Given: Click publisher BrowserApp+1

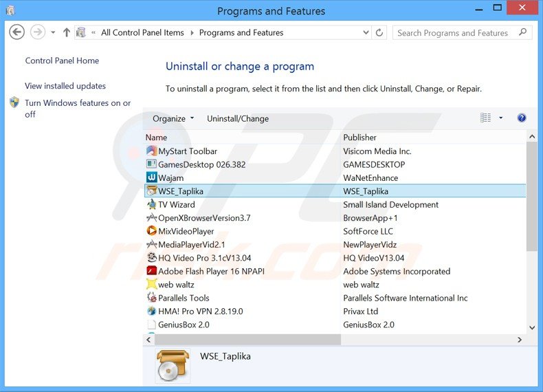Looking at the screenshot, I should click(370, 218).
